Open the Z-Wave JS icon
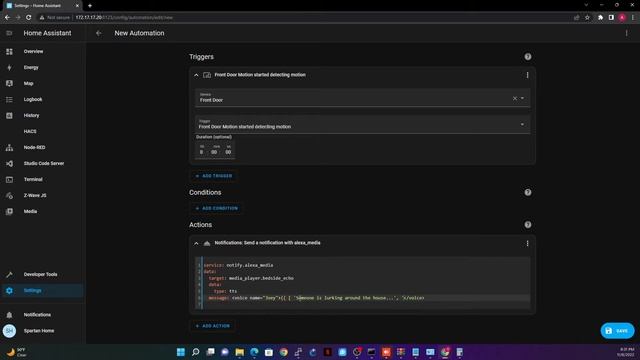The image size is (640, 360). click(9, 196)
